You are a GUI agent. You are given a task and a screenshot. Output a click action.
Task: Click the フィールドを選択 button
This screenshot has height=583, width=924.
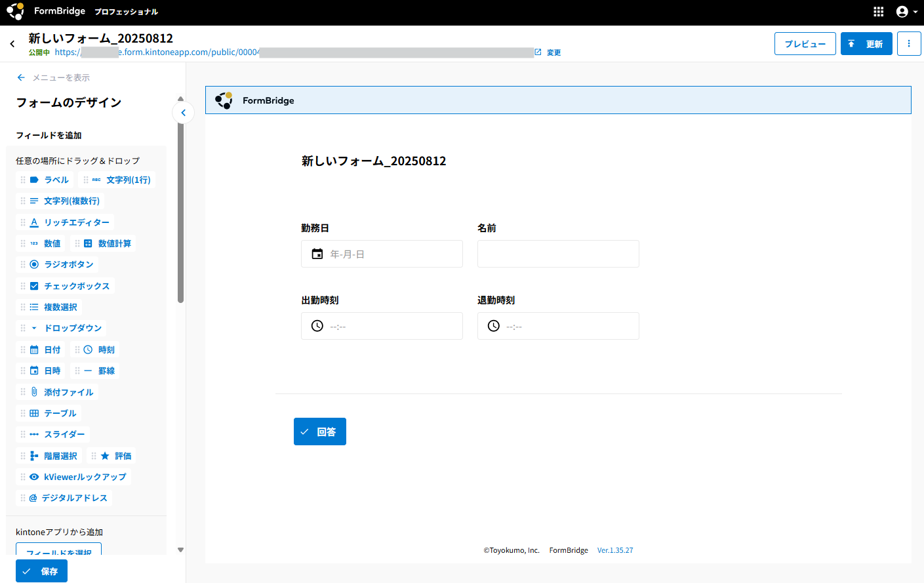pyautogui.click(x=58, y=550)
